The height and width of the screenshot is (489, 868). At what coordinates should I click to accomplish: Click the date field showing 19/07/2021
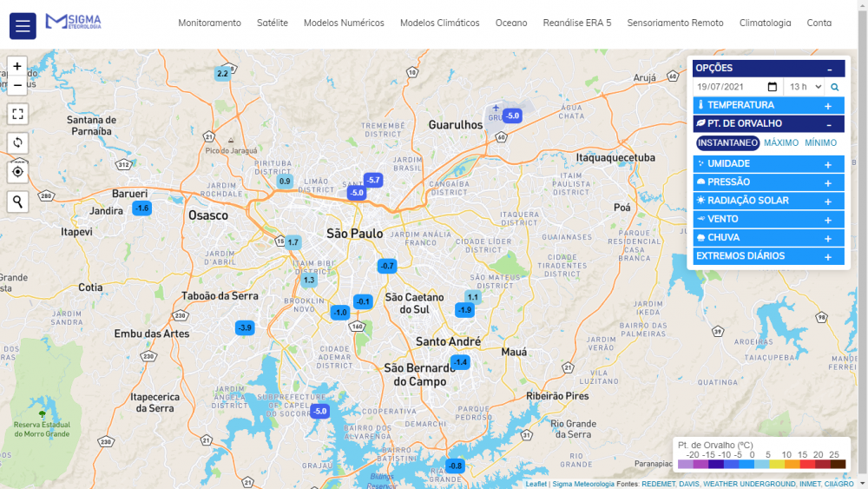click(x=737, y=87)
